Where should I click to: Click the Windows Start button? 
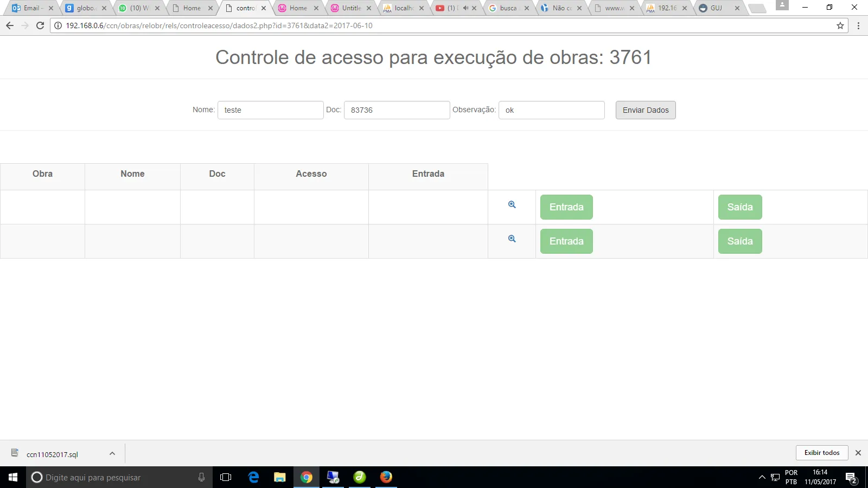(13, 477)
